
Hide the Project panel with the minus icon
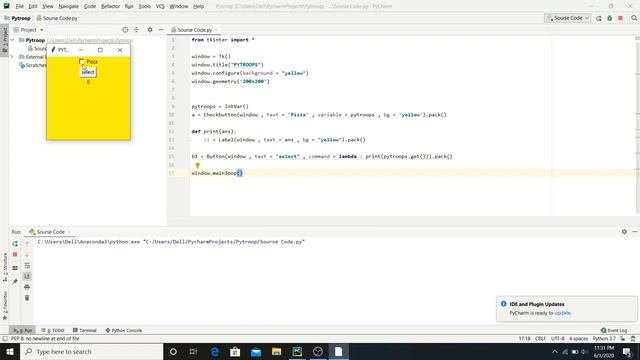[161, 30]
